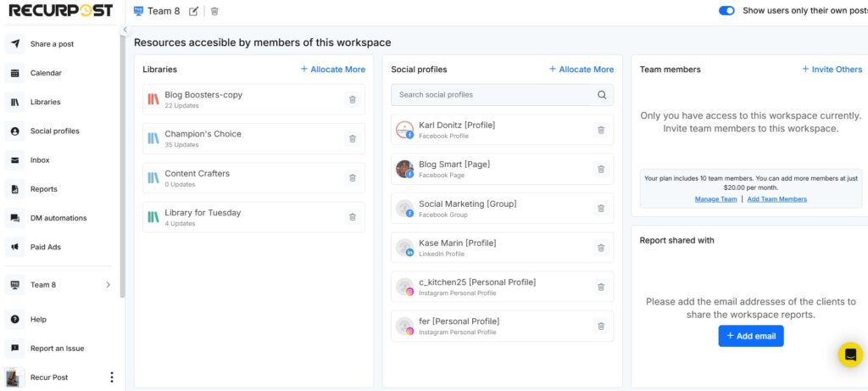Screen dimensions: 868x391
Task: Toggle Show users only their own posts
Action: click(x=726, y=10)
